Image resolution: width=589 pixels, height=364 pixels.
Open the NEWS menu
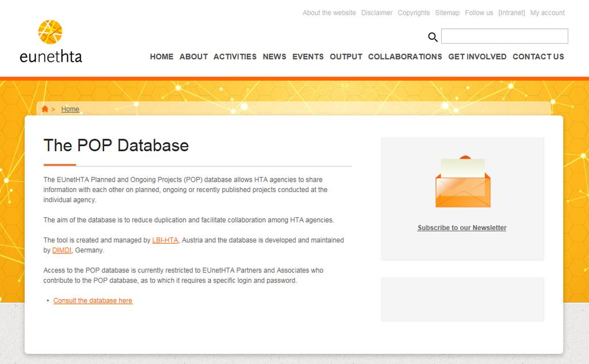tap(274, 57)
